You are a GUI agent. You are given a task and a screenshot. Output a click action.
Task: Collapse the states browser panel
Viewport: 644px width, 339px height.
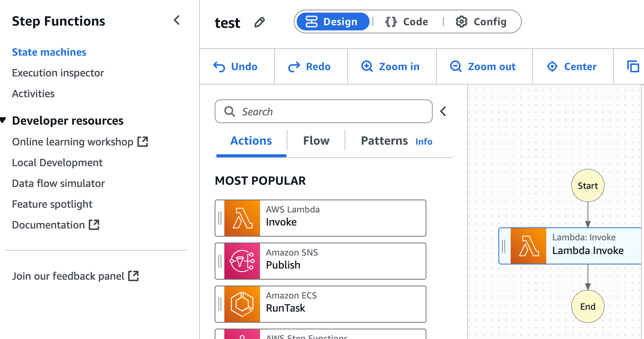(x=443, y=111)
